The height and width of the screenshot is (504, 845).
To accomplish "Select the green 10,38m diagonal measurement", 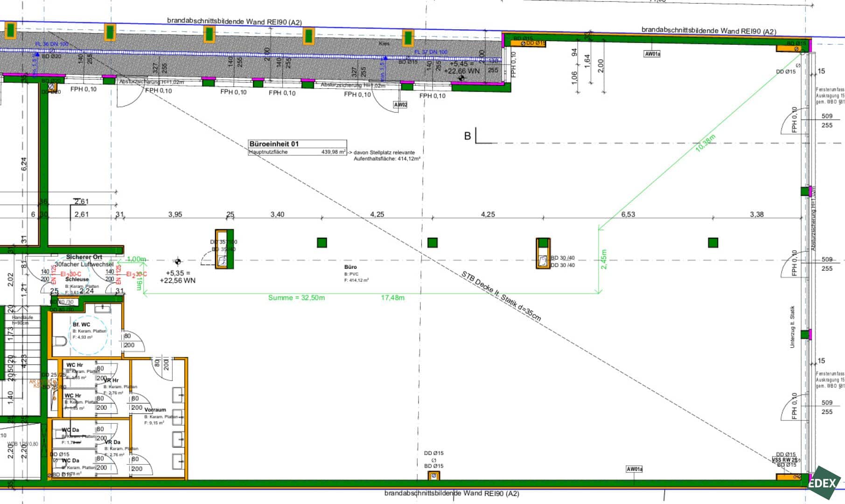I will (705, 143).
